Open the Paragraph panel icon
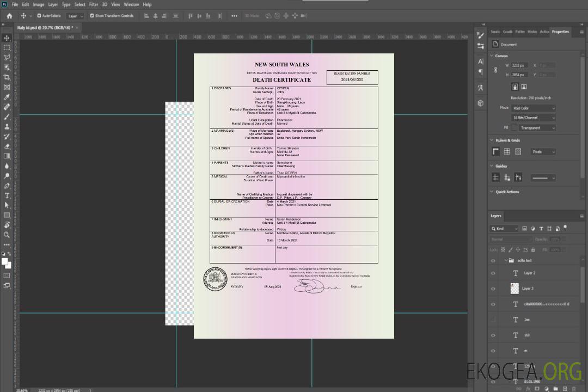Screen dimensions: 588x392 481,72
